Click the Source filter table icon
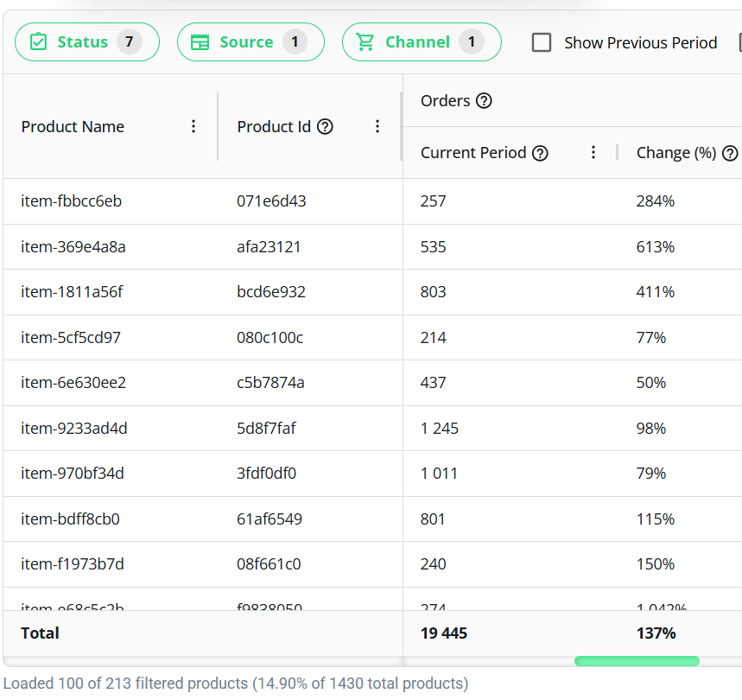742x700 pixels. 200,42
